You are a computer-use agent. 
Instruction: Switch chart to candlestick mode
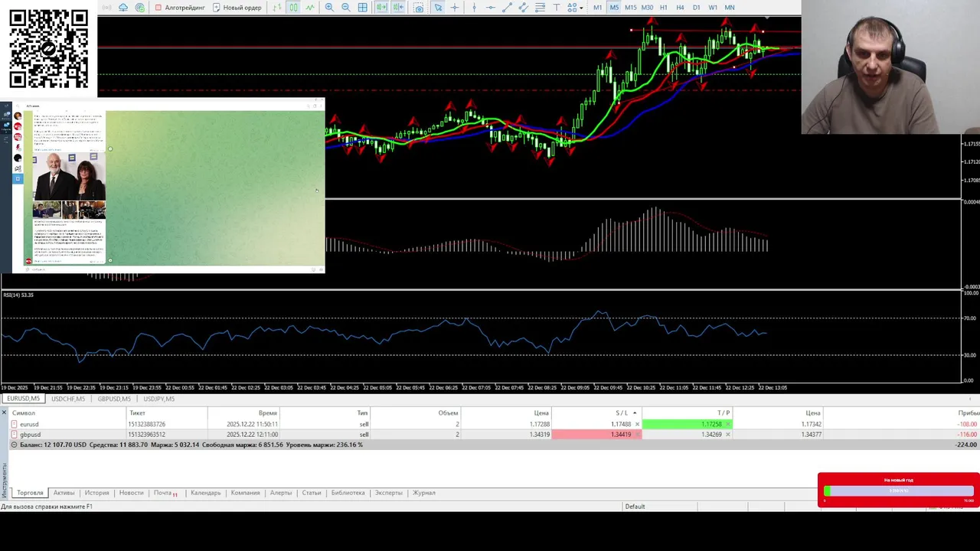pyautogui.click(x=293, y=7)
